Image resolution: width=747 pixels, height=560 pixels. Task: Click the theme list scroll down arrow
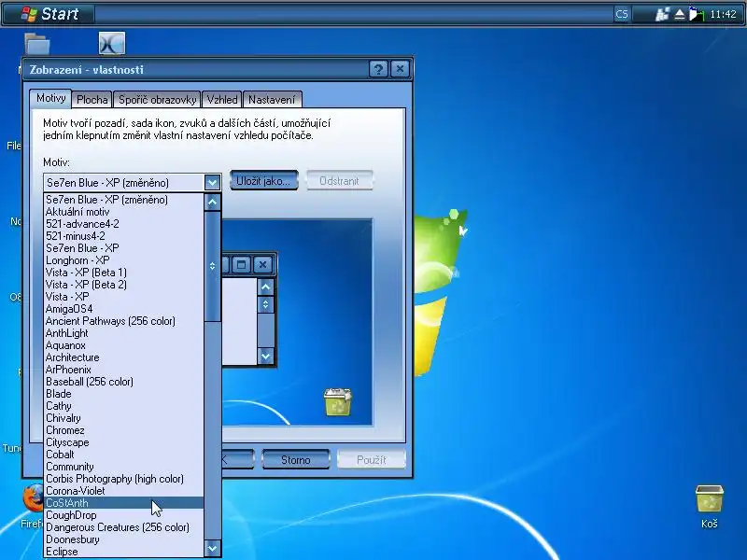[x=212, y=548]
